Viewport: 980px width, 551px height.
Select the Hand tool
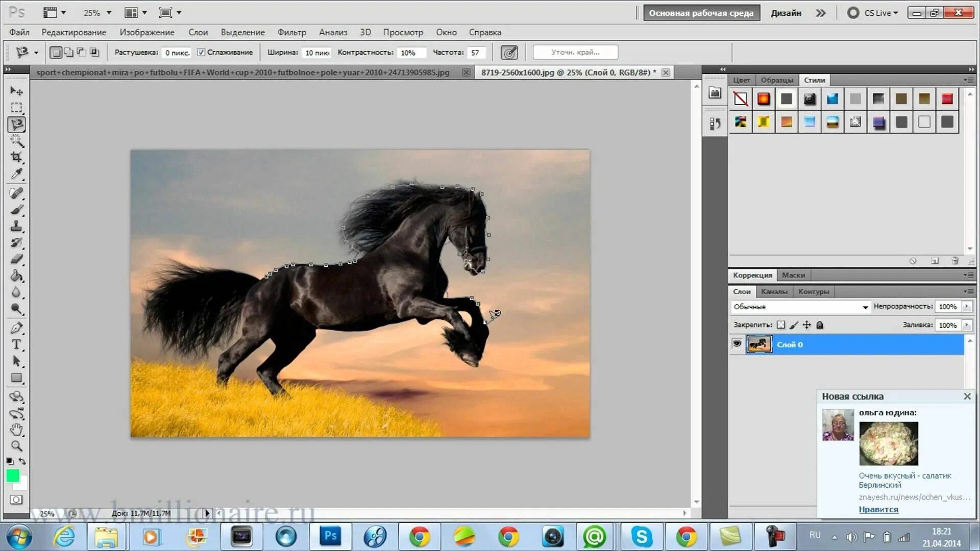[16, 429]
